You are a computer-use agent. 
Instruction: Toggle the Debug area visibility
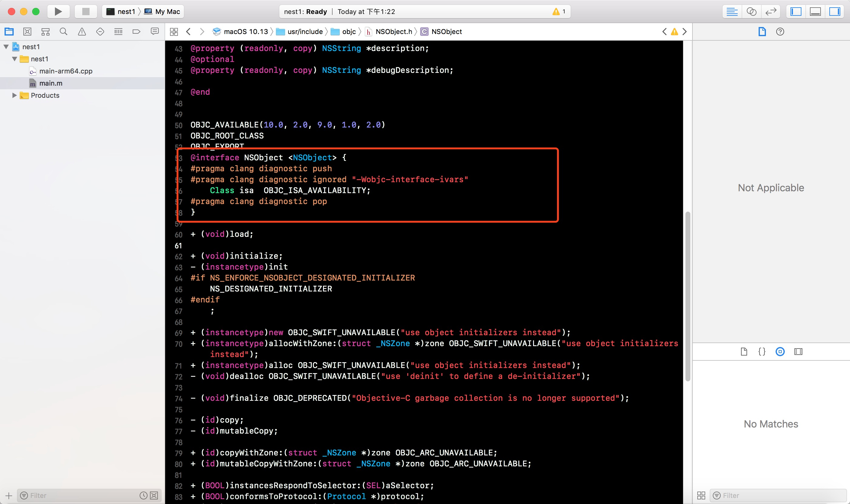click(x=815, y=12)
